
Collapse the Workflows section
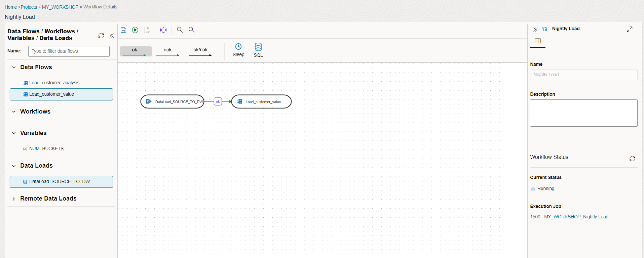[x=14, y=112]
